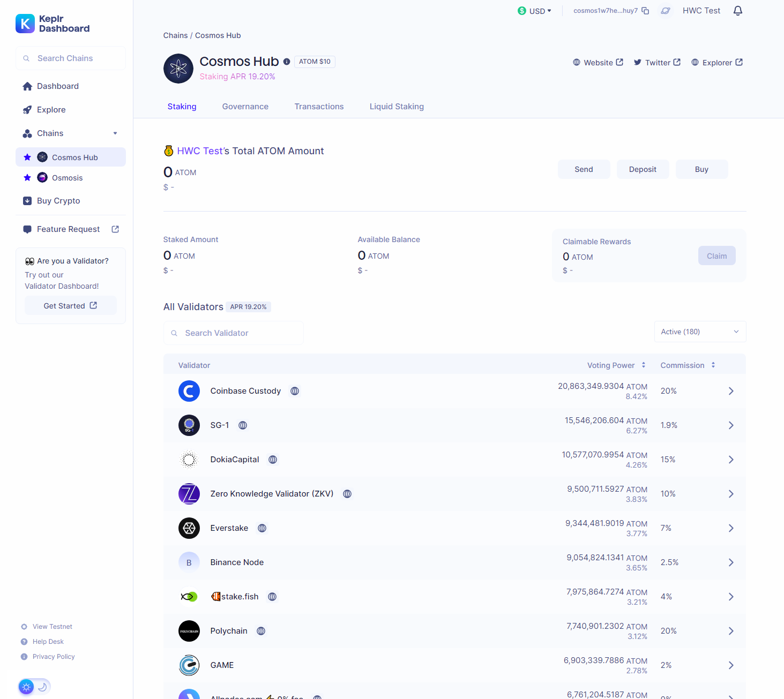784x699 pixels.
Task: Copy the cosmos1w7he wallet address
Action: [x=645, y=11]
